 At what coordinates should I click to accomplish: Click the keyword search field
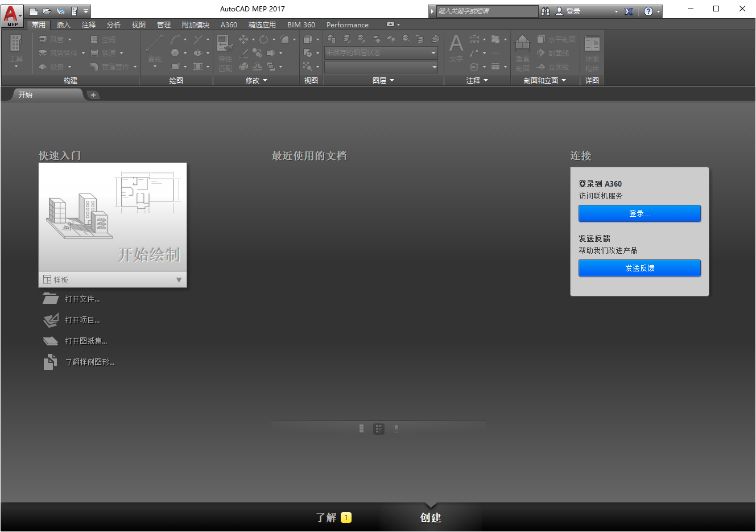[x=486, y=11]
